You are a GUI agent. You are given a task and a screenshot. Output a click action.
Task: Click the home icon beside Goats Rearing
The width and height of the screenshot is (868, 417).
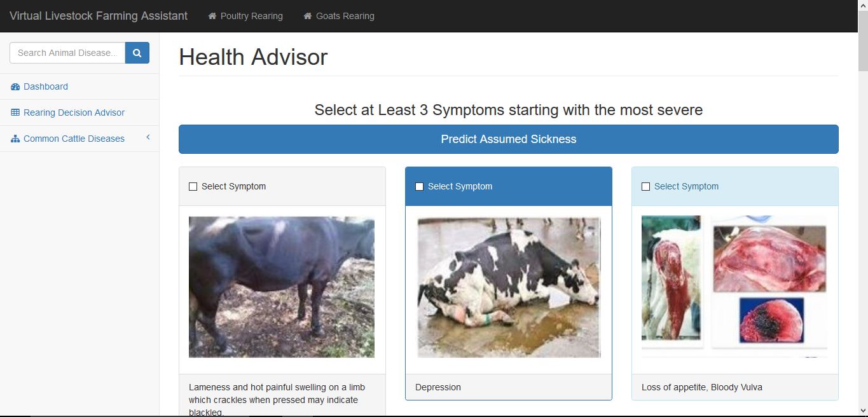308,16
